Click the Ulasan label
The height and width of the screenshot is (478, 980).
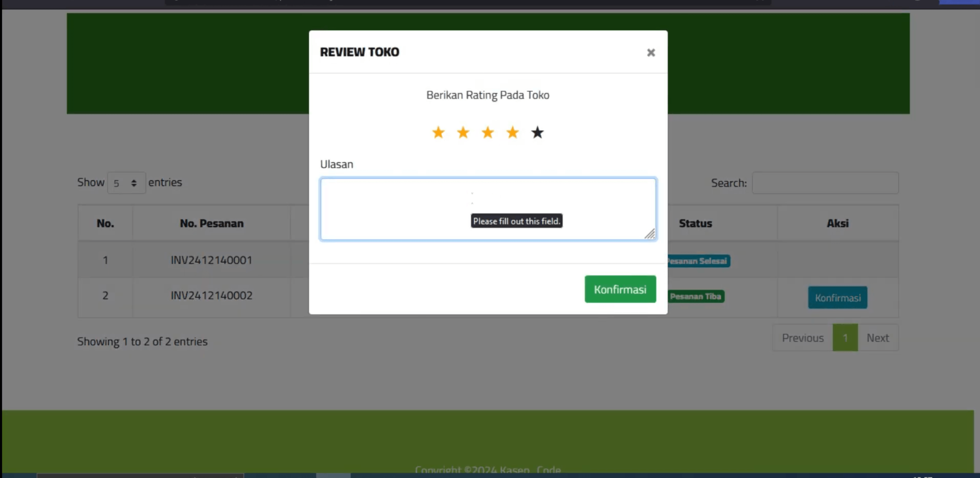(337, 164)
